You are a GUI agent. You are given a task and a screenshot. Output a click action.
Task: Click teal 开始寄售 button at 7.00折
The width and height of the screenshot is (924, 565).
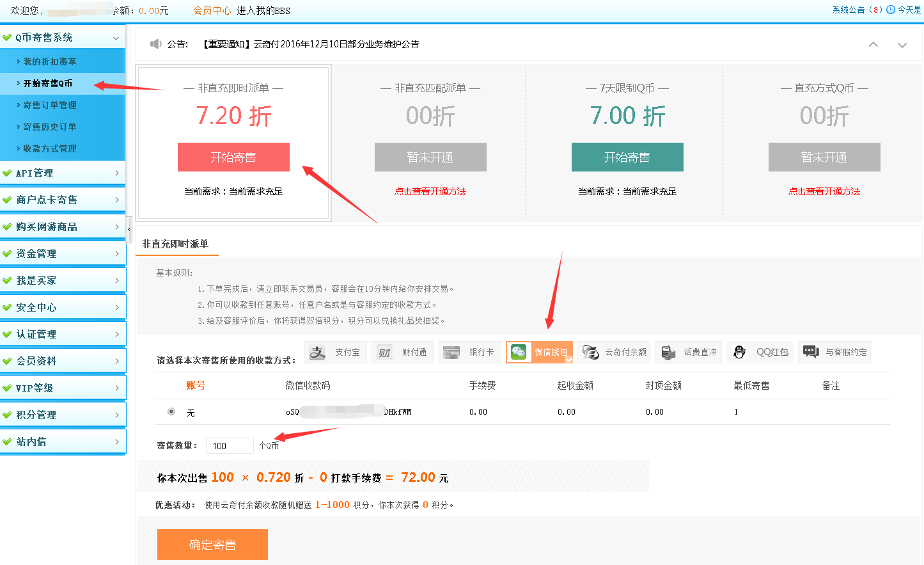627,157
